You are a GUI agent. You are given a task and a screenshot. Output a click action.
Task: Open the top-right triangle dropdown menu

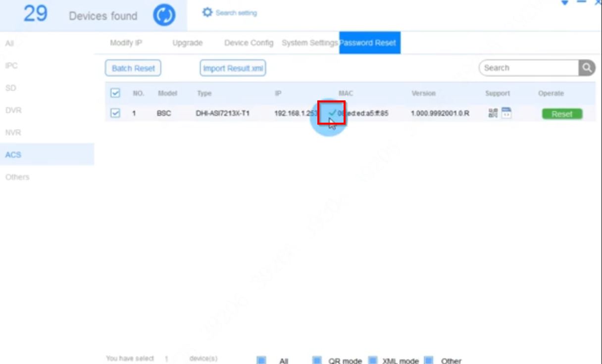point(565,2)
